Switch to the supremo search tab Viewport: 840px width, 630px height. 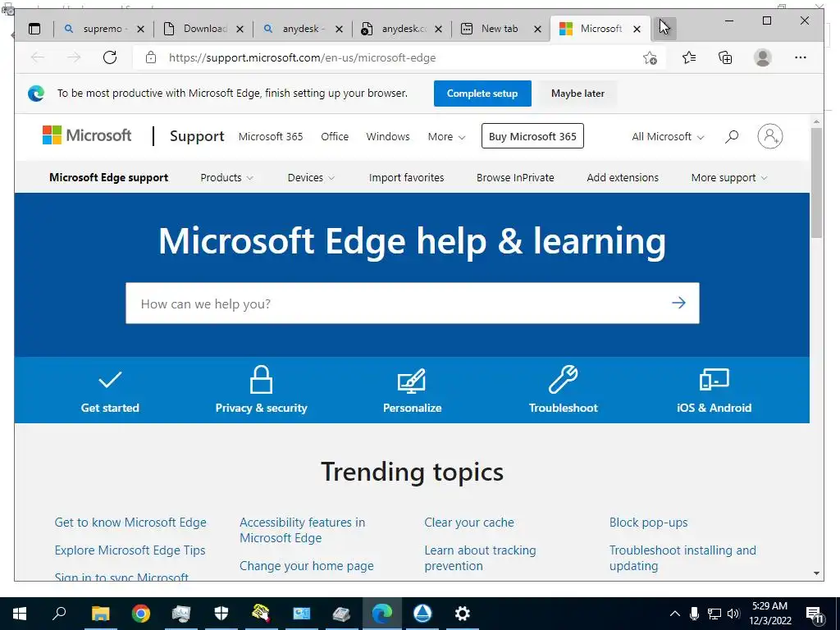tap(95, 29)
